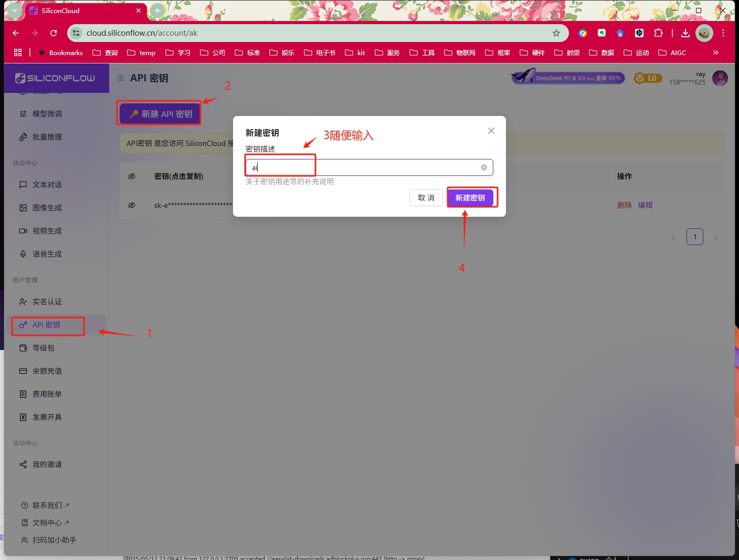Open the 电子书 bookmark folder
This screenshot has height=560, width=739.
pyautogui.click(x=320, y=52)
